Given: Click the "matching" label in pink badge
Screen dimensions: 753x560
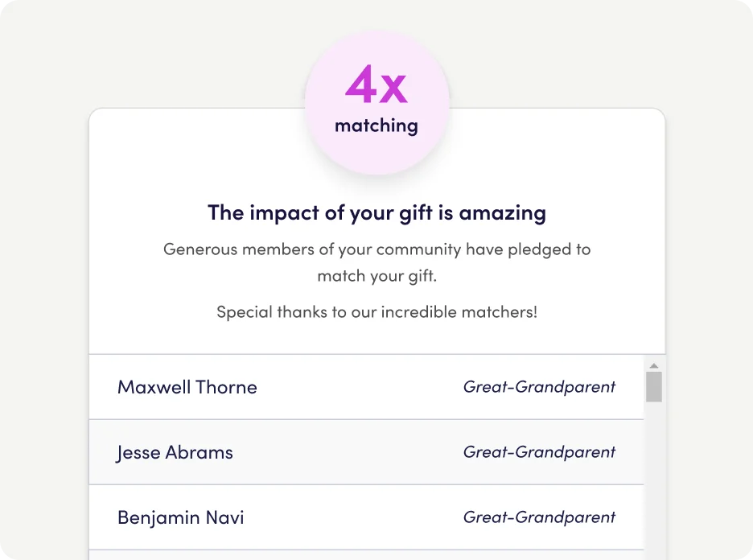Looking at the screenshot, I should 376,126.
